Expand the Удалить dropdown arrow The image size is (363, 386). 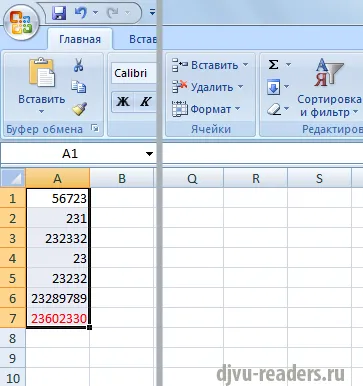pos(240,87)
